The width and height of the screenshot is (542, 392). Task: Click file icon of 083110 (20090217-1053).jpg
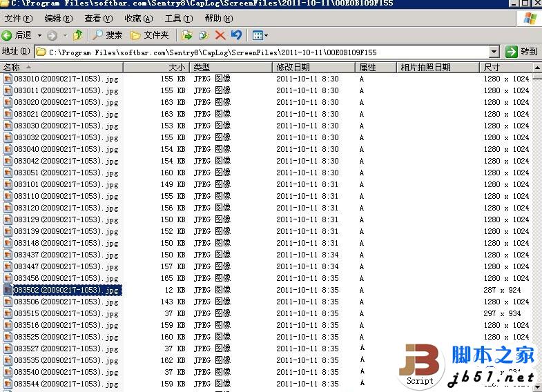pyautogui.click(x=8, y=196)
